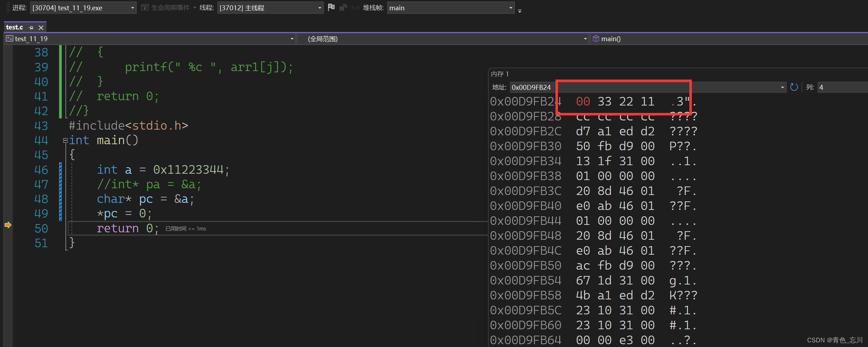Click line number 51

click(x=41, y=243)
